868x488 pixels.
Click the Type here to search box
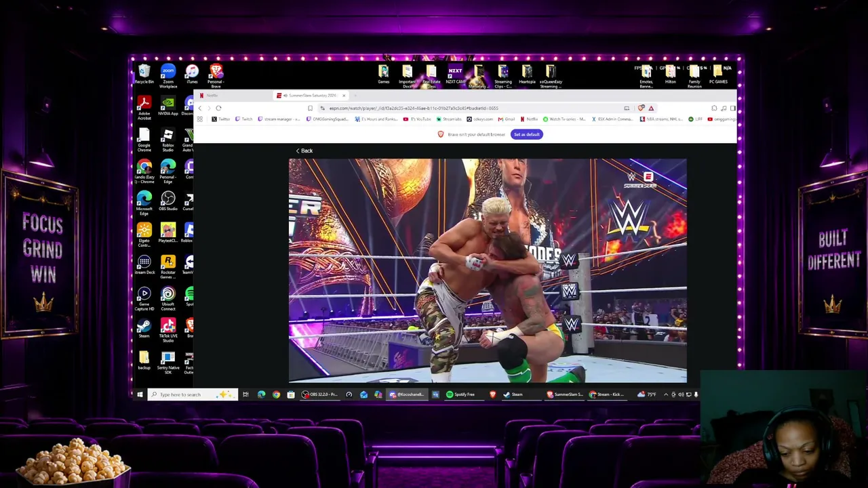pos(193,394)
